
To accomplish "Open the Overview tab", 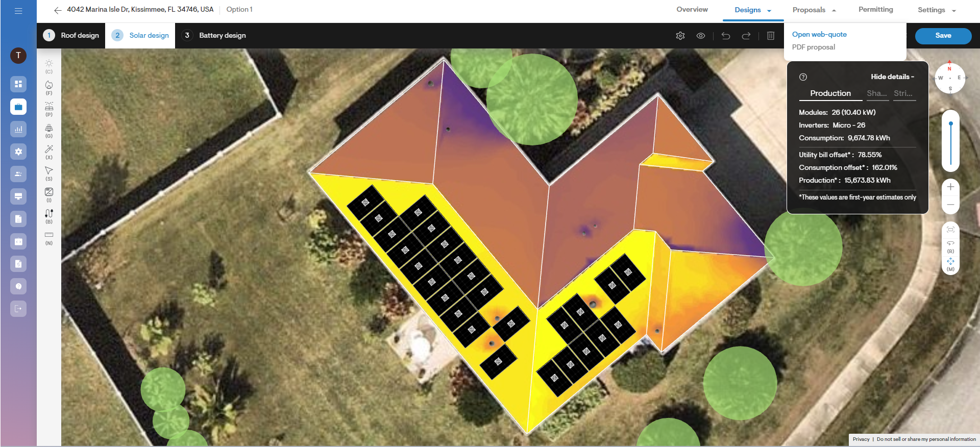I will coord(692,10).
